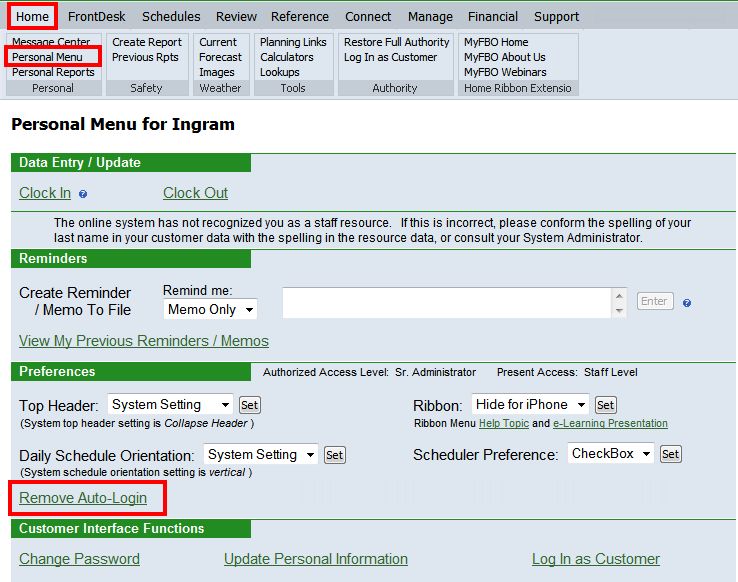Click the Clock Out link
The image size is (738, 582).
tap(195, 193)
